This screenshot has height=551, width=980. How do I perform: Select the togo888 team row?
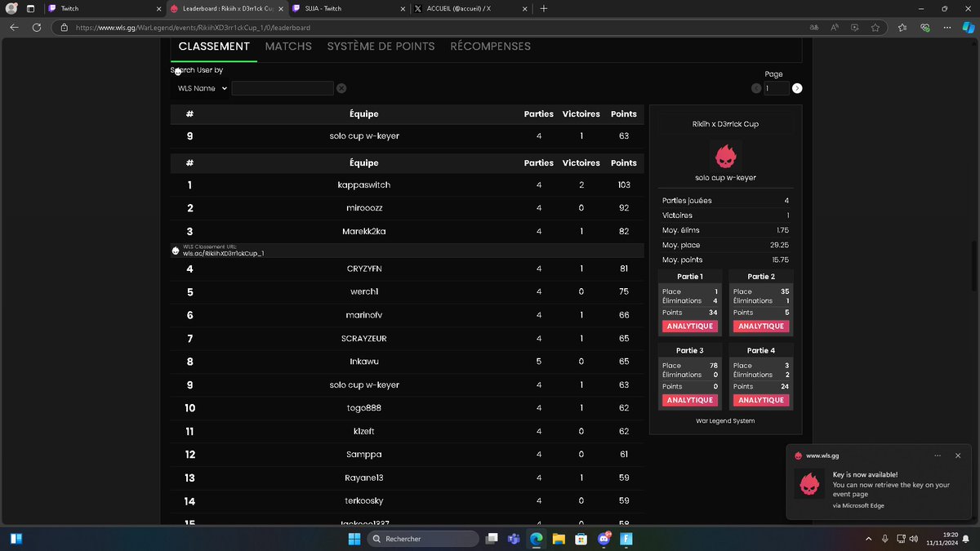pyautogui.click(x=408, y=407)
